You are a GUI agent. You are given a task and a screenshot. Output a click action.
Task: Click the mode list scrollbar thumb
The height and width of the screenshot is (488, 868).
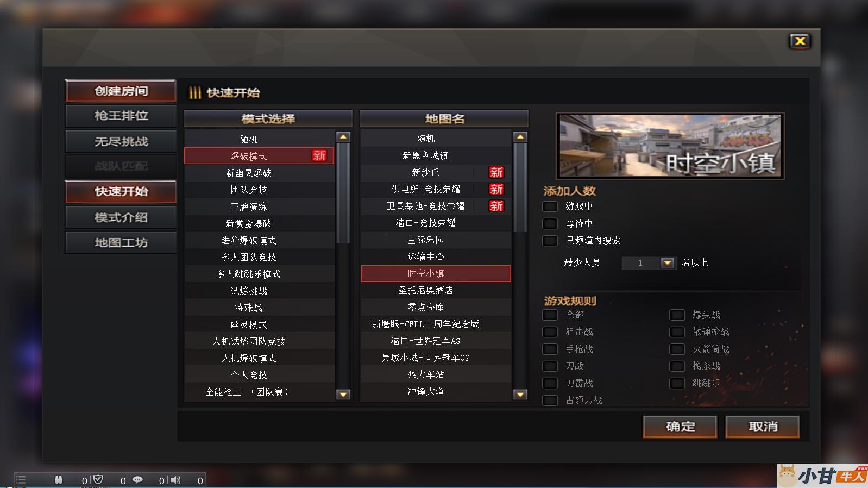tap(343, 193)
